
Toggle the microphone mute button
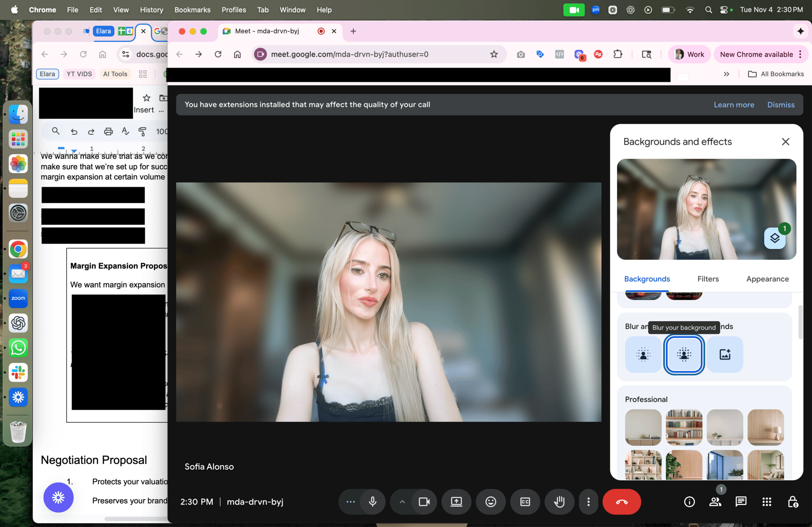click(x=373, y=502)
